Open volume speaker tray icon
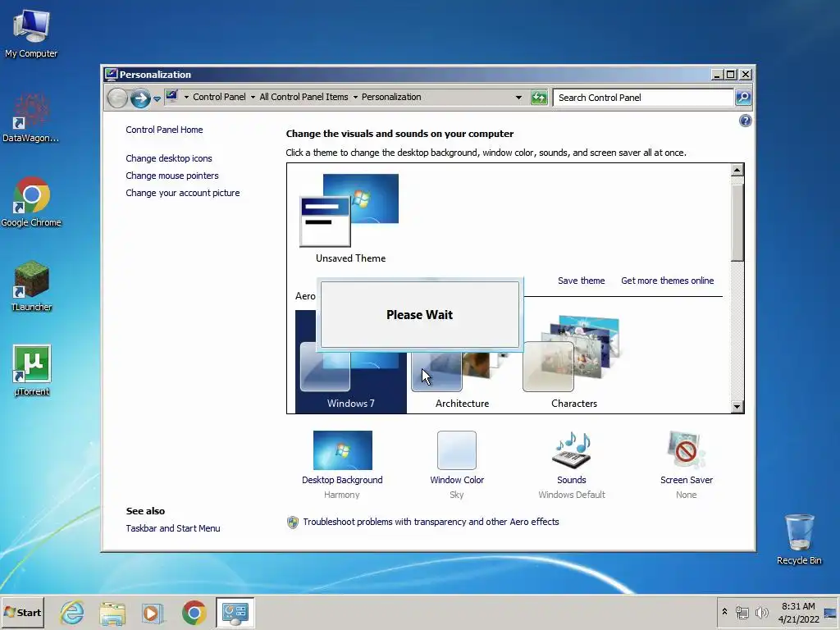 (761, 612)
